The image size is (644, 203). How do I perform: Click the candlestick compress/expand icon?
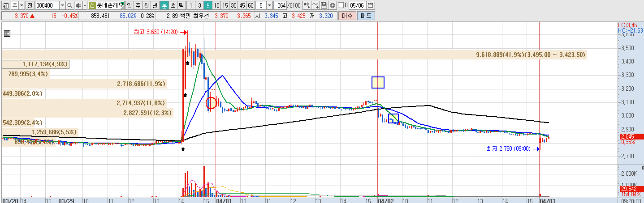tap(307, 5)
